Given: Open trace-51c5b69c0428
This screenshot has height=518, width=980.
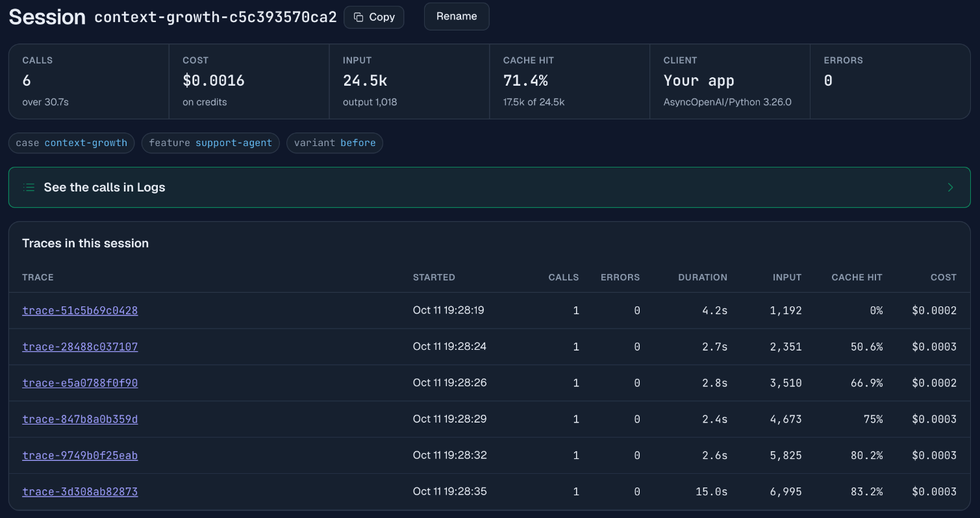Looking at the screenshot, I should point(80,310).
